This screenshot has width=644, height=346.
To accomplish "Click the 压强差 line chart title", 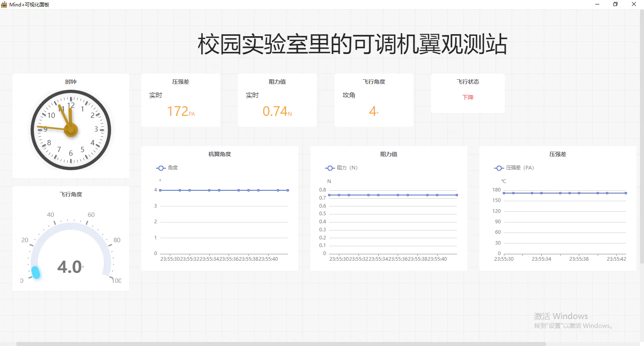I will (558, 154).
